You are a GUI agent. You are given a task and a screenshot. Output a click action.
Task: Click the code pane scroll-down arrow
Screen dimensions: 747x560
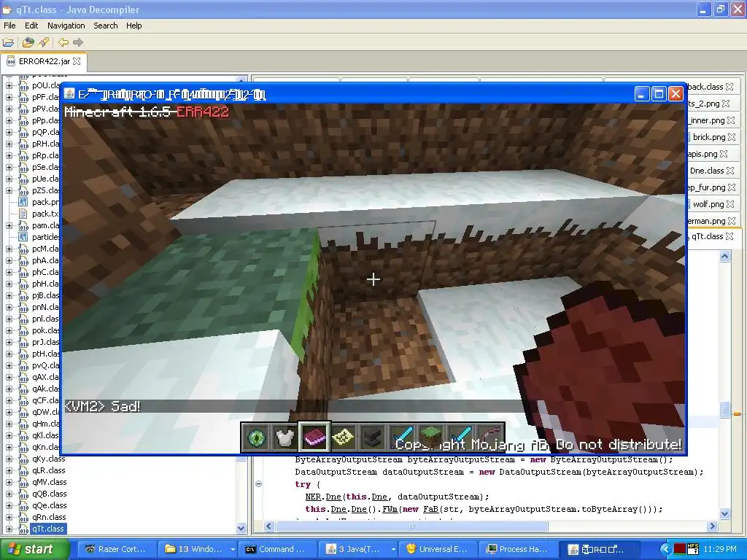724,514
